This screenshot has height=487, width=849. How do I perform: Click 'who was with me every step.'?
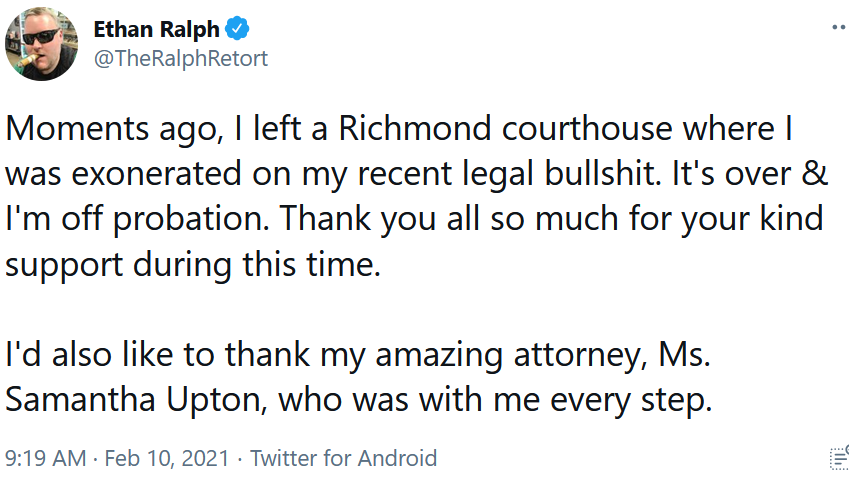(495, 401)
